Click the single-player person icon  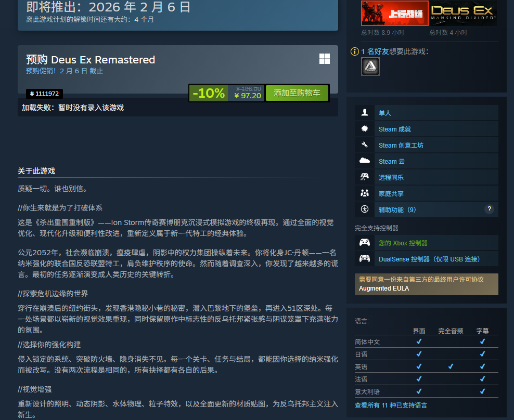[x=365, y=113]
